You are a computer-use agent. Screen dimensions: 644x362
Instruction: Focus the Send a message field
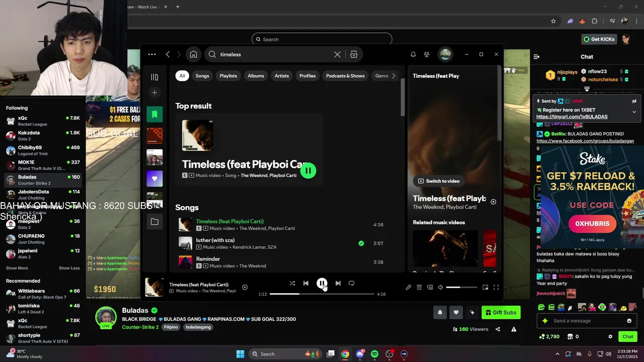click(x=587, y=321)
